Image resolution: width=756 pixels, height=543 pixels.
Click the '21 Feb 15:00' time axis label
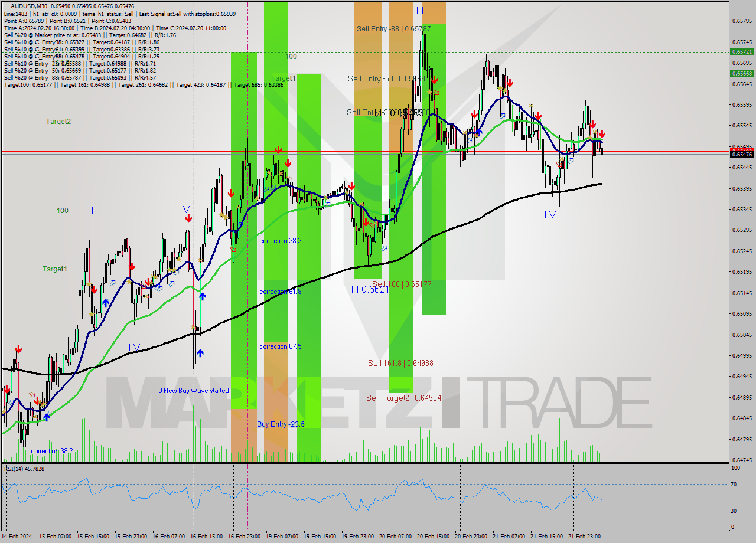pyautogui.click(x=546, y=537)
